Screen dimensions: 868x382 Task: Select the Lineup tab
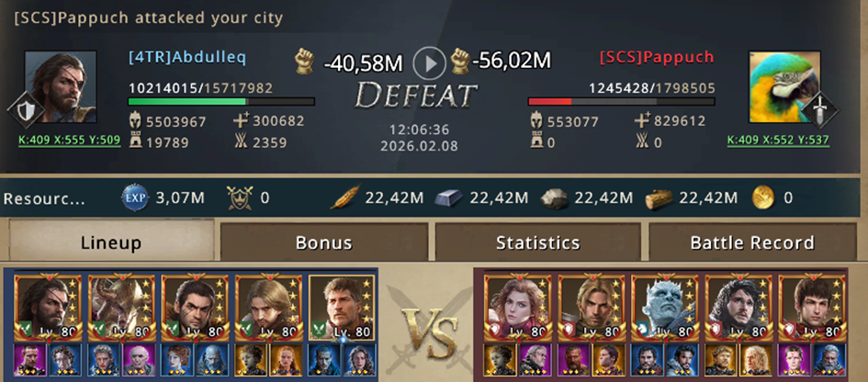tap(111, 242)
